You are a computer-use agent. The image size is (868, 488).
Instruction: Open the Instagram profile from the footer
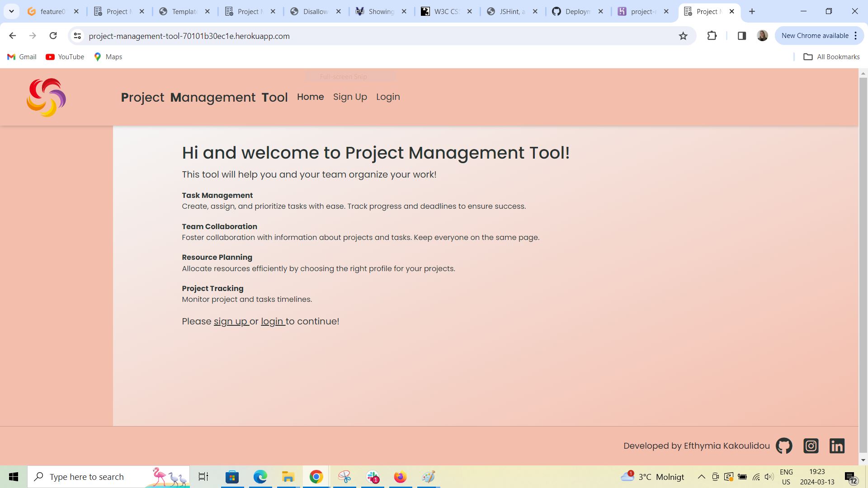(811, 446)
